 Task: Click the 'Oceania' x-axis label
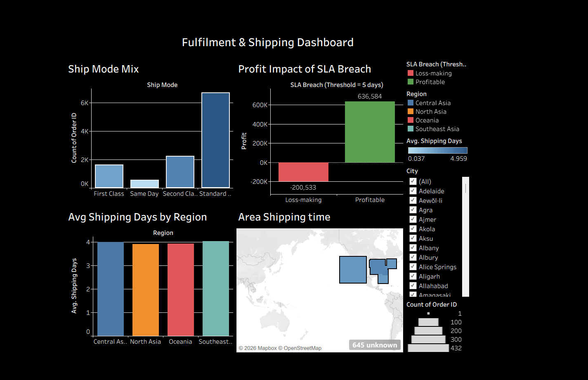[x=180, y=341]
